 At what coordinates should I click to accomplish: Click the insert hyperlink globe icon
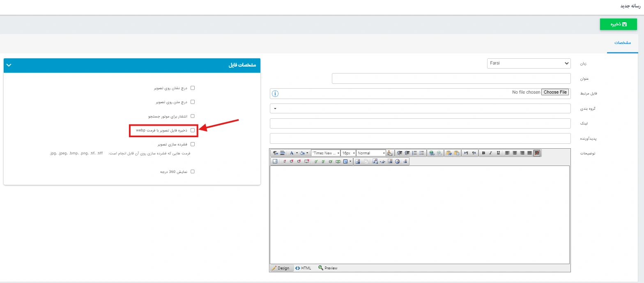coord(431,153)
